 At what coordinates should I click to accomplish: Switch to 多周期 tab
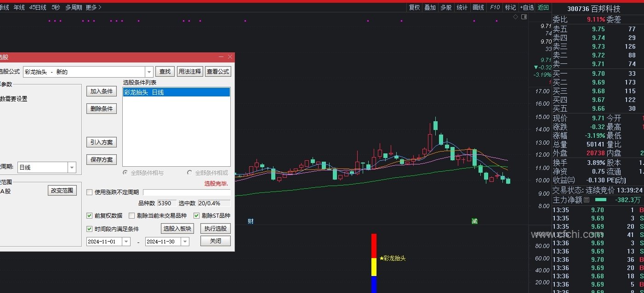point(74,7)
